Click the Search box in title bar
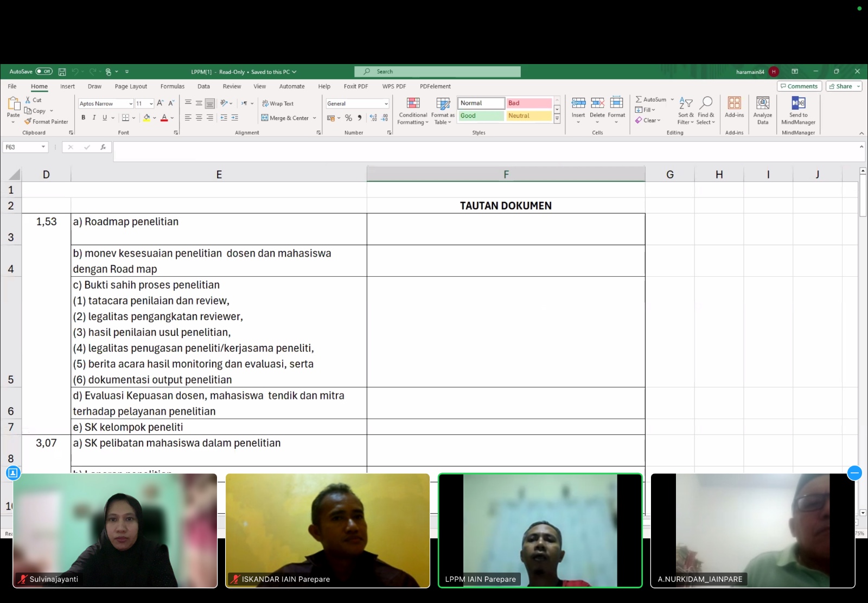The image size is (868, 603). click(x=437, y=72)
